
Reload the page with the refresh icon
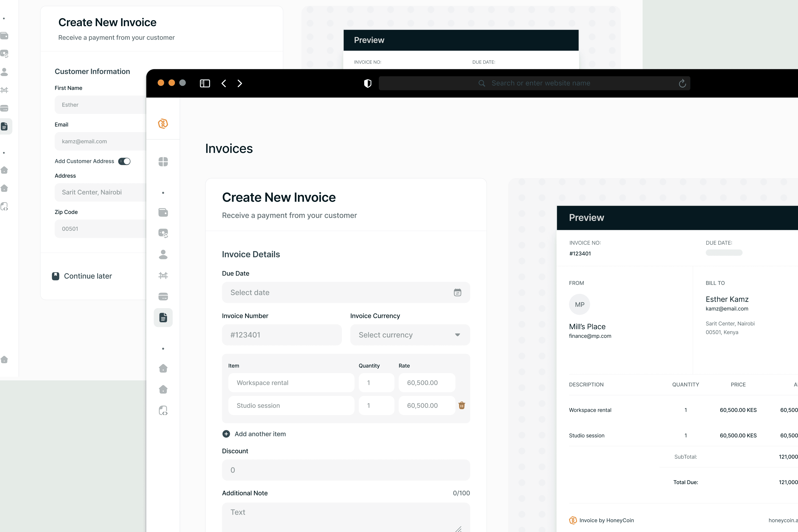point(682,84)
